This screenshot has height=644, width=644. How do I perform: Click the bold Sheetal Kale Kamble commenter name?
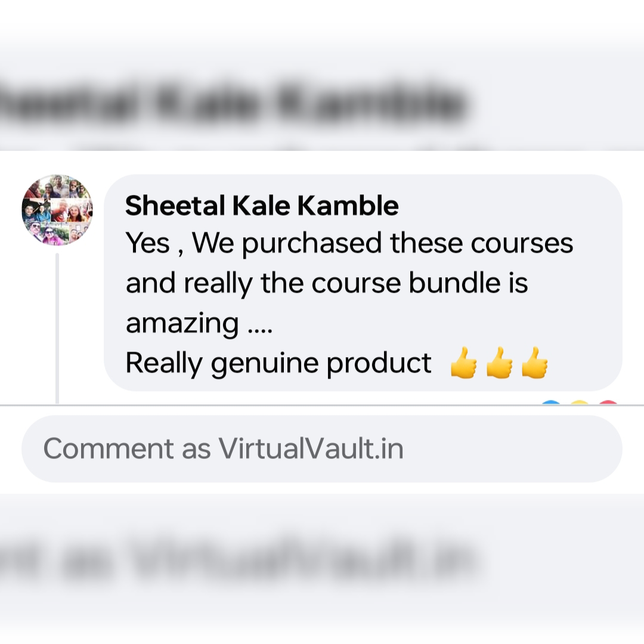(262, 205)
